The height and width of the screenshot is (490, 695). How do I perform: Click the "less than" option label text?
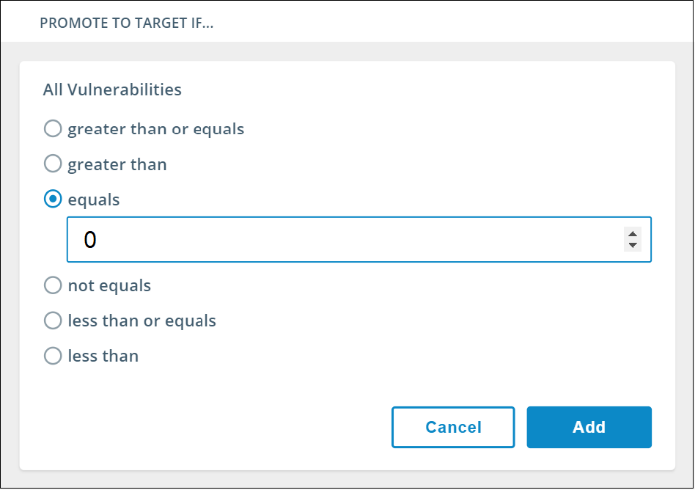[x=103, y=356]
